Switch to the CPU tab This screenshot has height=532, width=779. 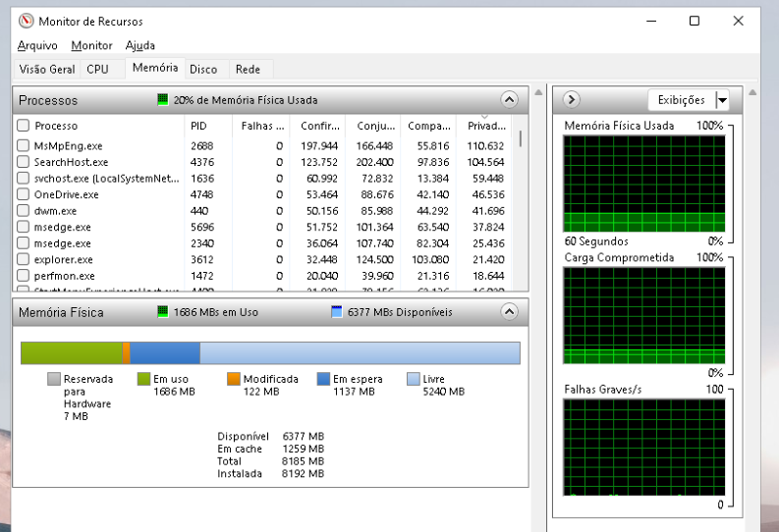tap(97, 69)
